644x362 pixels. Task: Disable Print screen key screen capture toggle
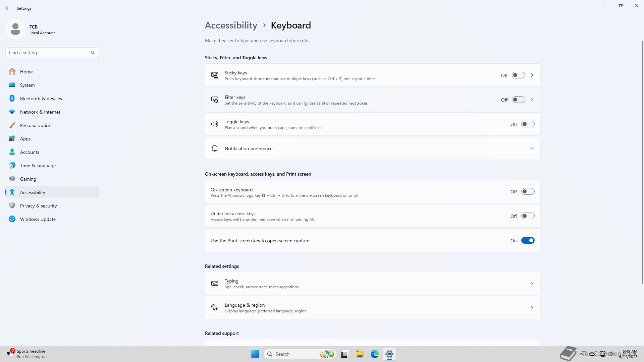point(528,241)
